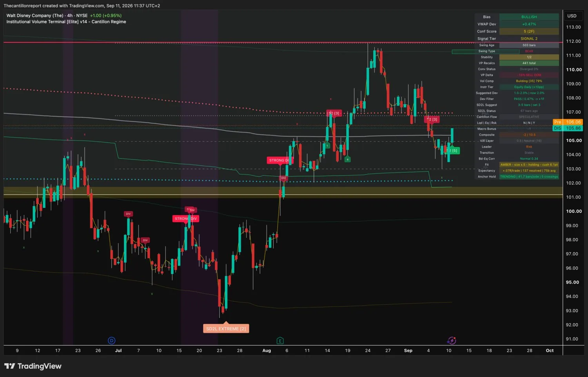The height and width of the screenshot is (377, 588).
Task: Select the green marker numbered 4
Action: [x=347, y=159]
